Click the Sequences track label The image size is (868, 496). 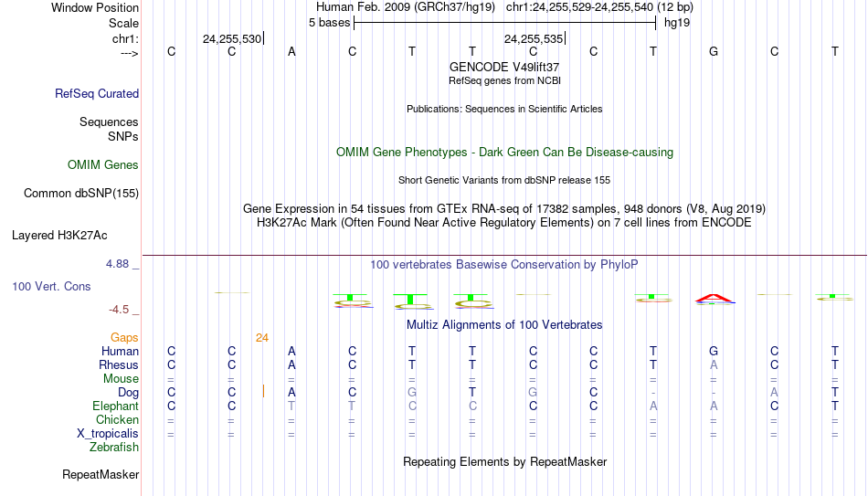pos(109,121)
